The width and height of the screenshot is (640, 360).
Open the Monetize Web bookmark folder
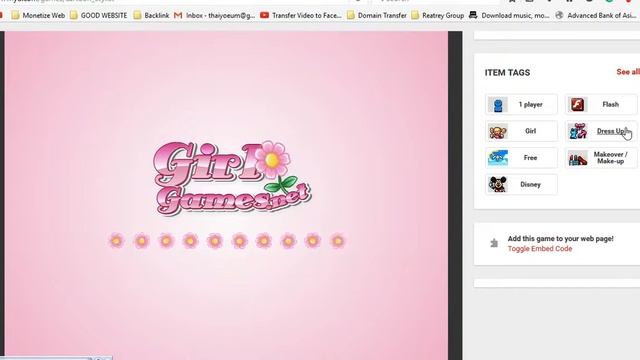pos(38,16)
